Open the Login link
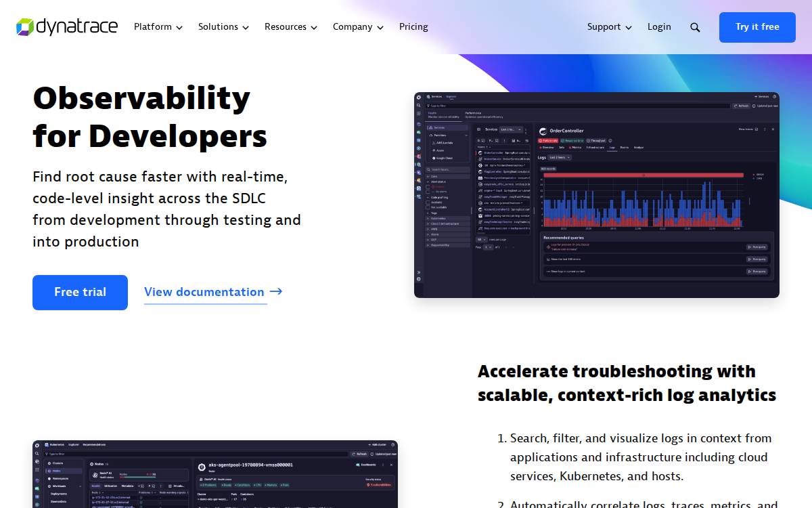Image resolution: width=812 pixels, height=508 pixels. coord(659,27)
